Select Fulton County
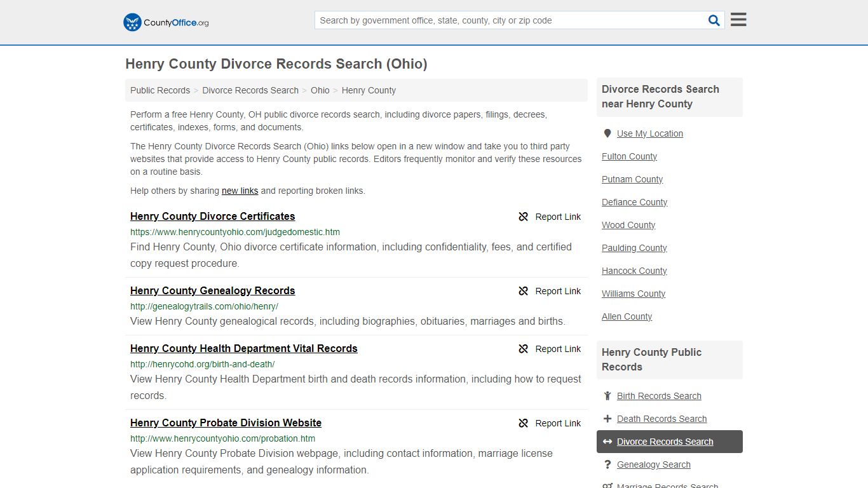The height and width of the screenshot is (488, 868). [630, 156]
